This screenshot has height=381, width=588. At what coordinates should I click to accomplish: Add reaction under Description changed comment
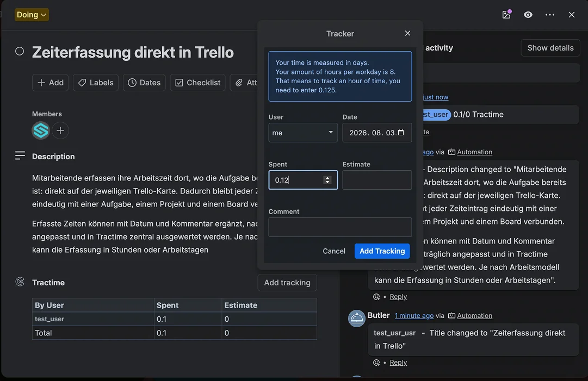(x=376, y=297)
